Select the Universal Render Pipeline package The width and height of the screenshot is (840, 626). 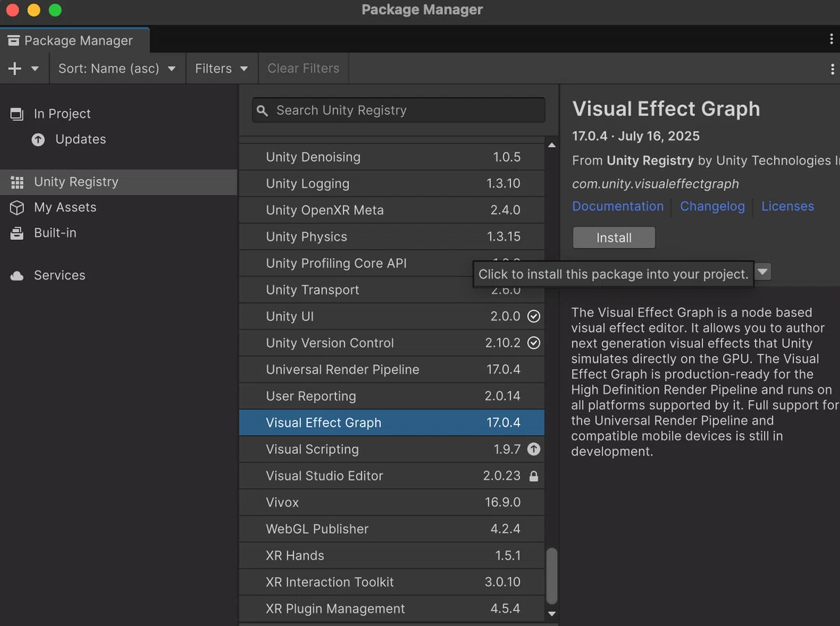[x=391, y=370]
